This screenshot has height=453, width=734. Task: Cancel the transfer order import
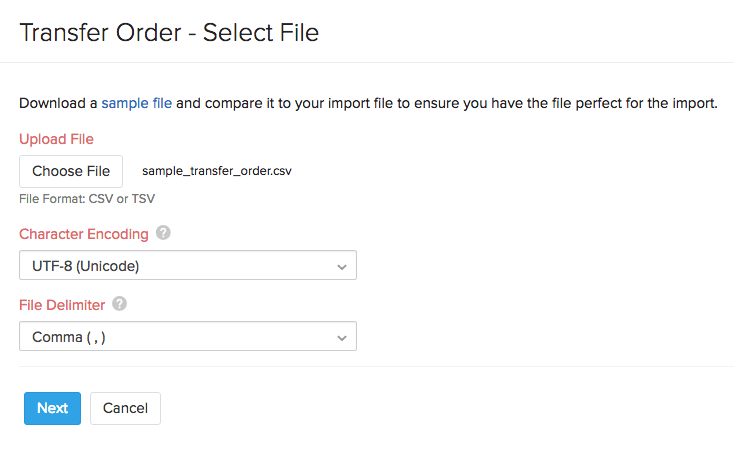tap(125, 408)
